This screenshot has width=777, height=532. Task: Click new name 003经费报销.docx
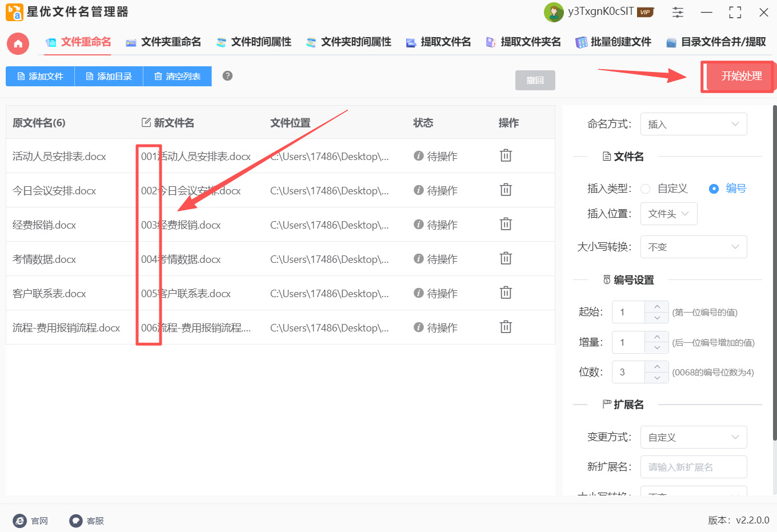pos(181,225)
